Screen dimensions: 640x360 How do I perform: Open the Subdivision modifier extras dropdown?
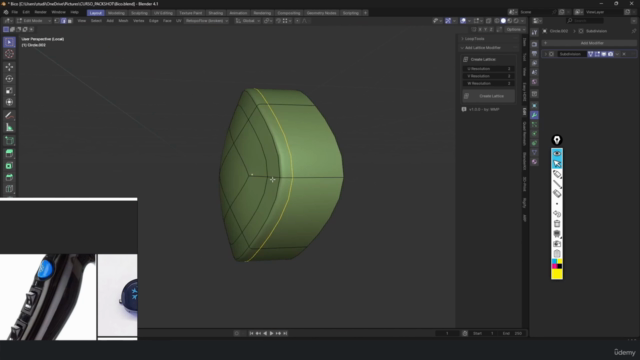[617, 54]
